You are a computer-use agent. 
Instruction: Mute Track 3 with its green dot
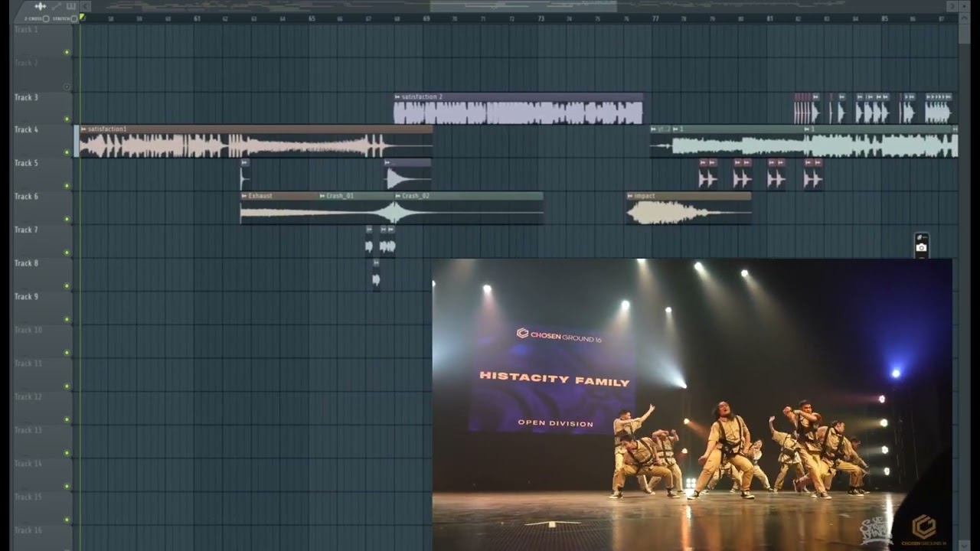point(67,119)
